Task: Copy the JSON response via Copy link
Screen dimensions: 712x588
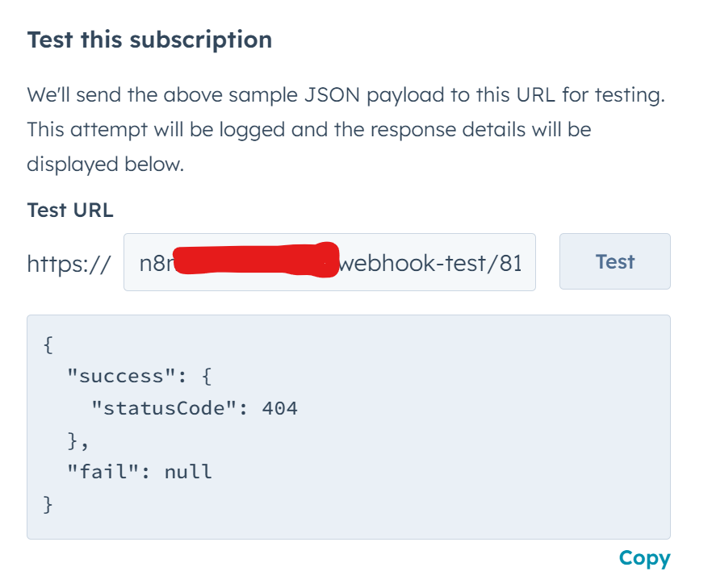Action: (x=644, y=558)
